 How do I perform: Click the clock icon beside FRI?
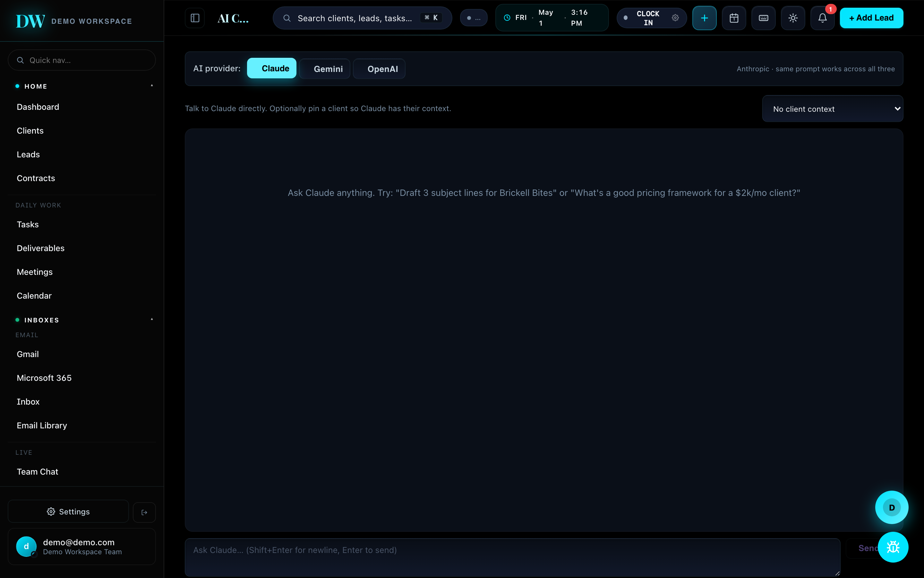click(x=507, y=18)
